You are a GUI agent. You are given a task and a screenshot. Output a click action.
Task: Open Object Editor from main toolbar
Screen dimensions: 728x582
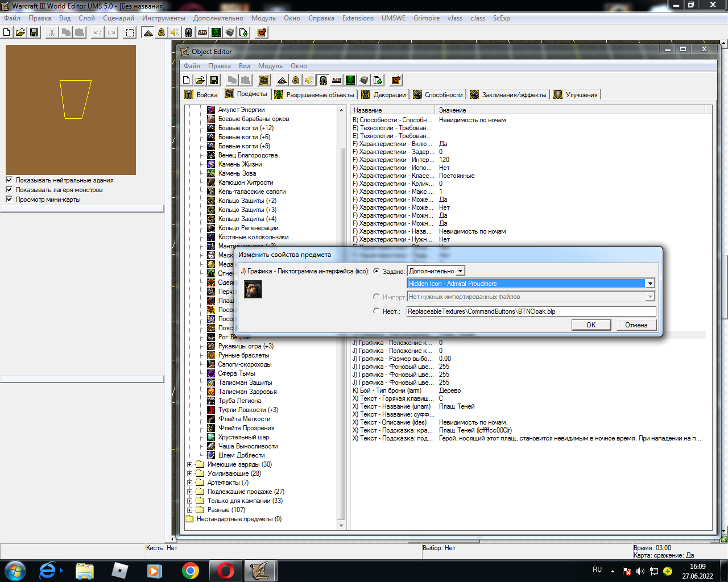[x=189, y=32]
